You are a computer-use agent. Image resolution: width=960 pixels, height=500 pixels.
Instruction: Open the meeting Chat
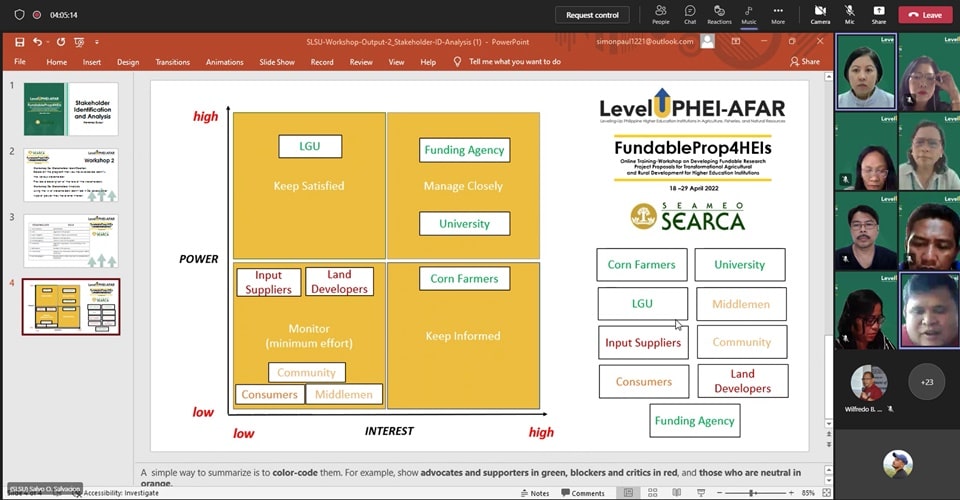pos(690,14)
